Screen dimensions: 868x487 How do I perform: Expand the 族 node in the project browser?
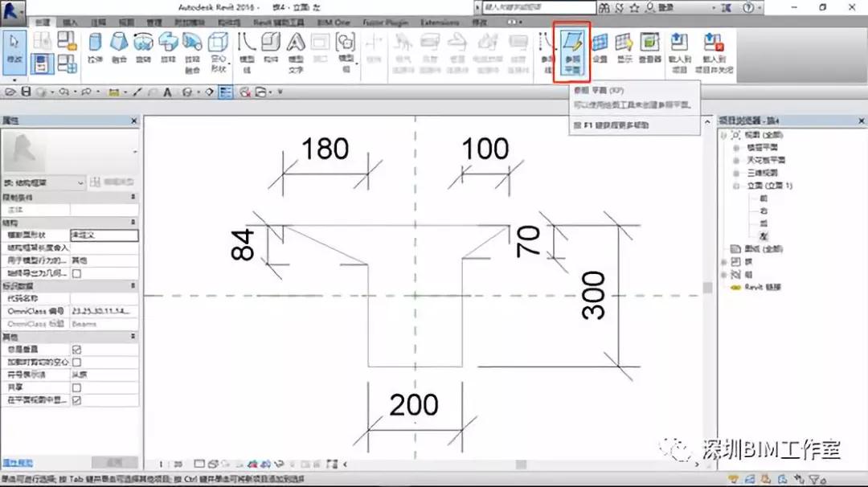(x=723, y=262)
